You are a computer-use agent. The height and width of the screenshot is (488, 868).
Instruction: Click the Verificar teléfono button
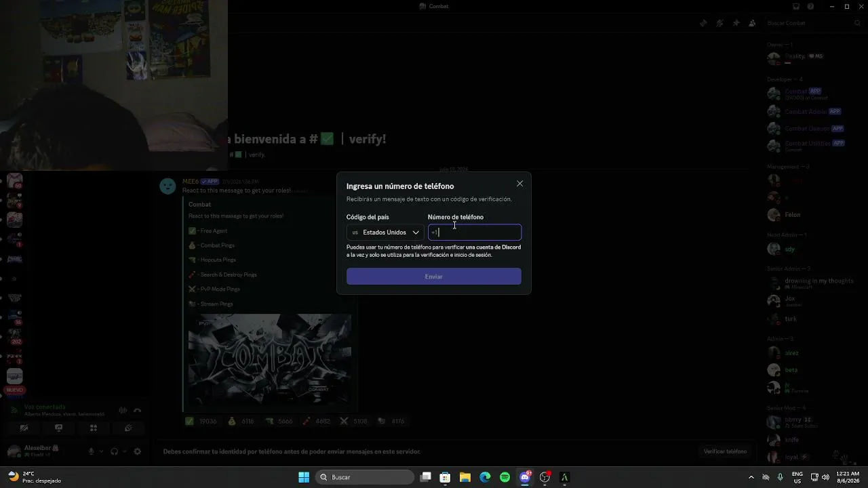point(725,451)
